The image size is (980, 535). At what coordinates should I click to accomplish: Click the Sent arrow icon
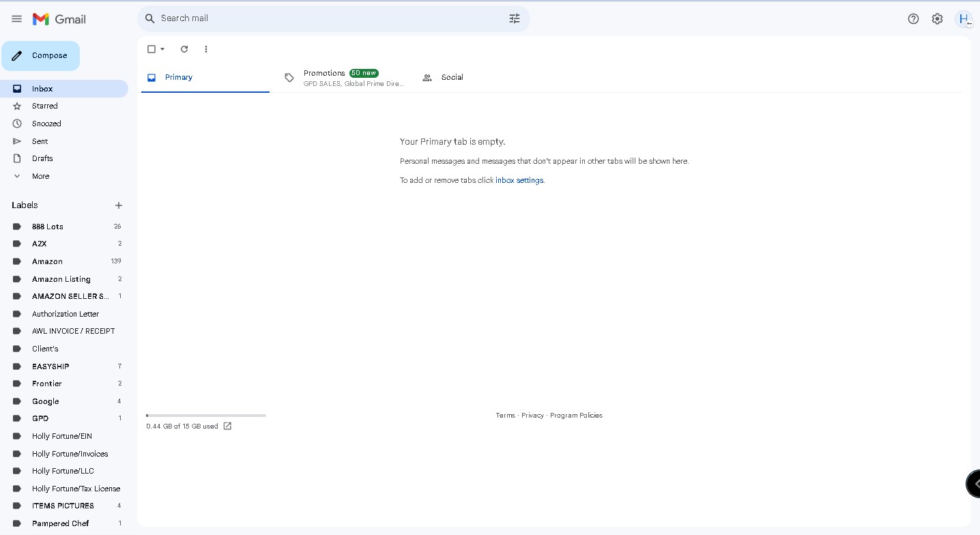point(17,141)
